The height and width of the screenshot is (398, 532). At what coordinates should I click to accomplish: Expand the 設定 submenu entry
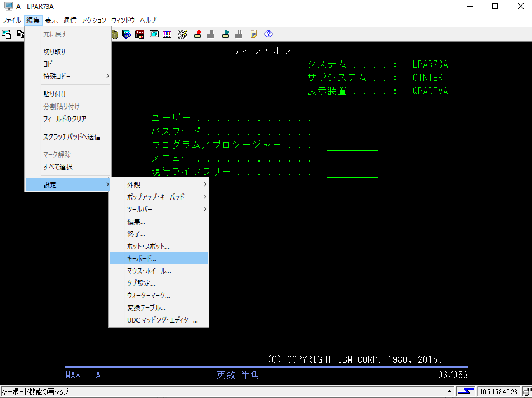pos(68,185)
